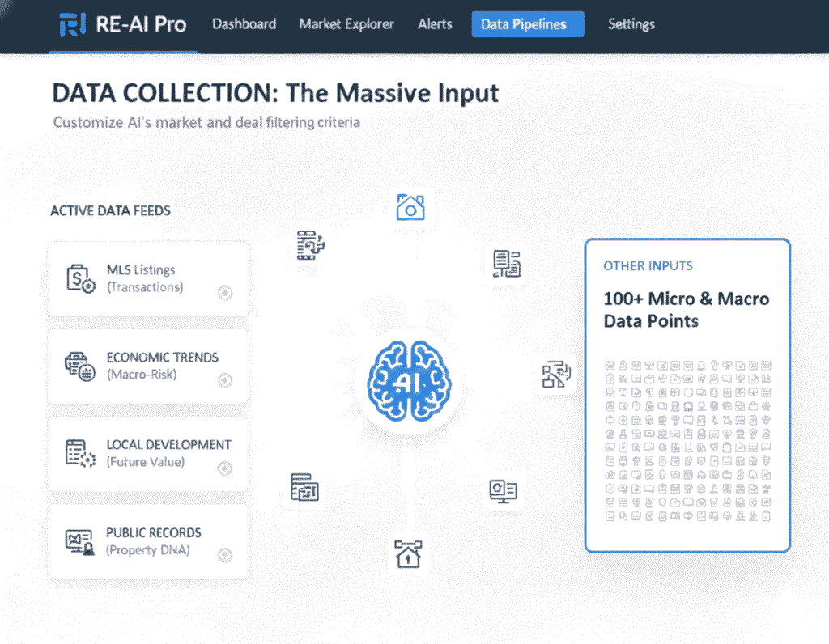Open the Dashboard tab
This screenshot has width=829, height=644.
(244, 24)
